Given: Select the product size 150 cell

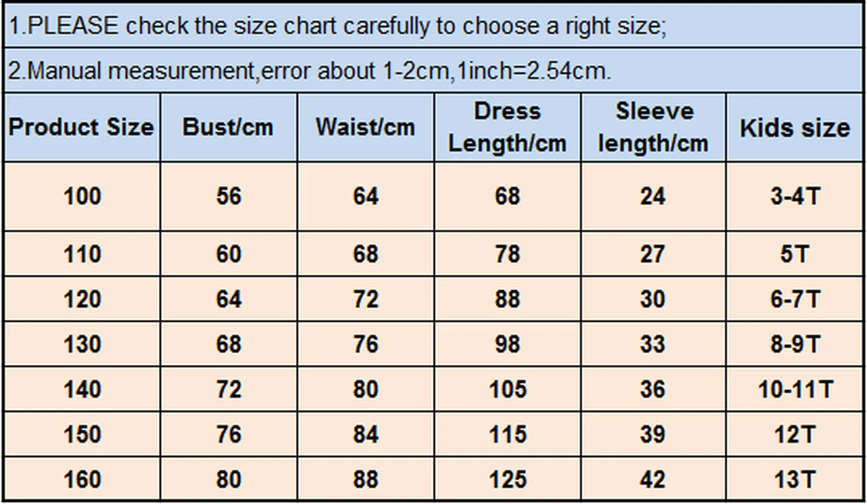Looking at the screenshot, I should 82,434.
